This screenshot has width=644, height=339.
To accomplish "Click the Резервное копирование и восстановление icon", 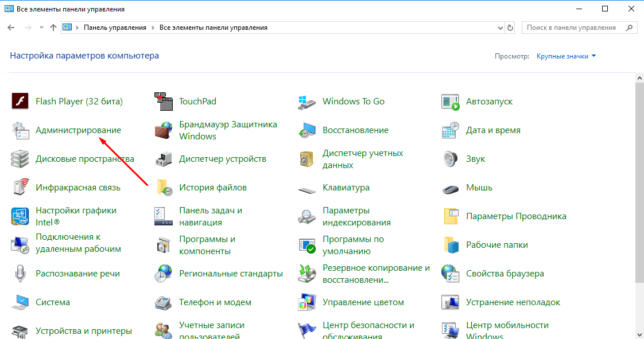I will (x=307, y=274).
